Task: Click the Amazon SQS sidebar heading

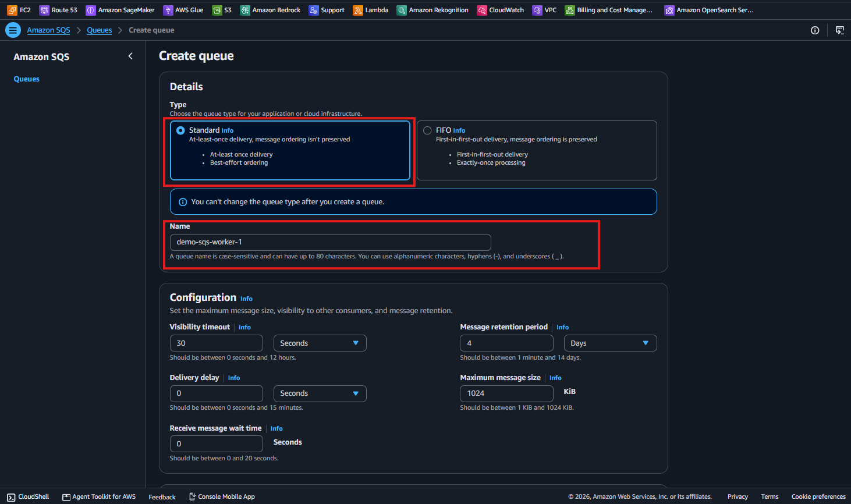Action: coord(41,56)
